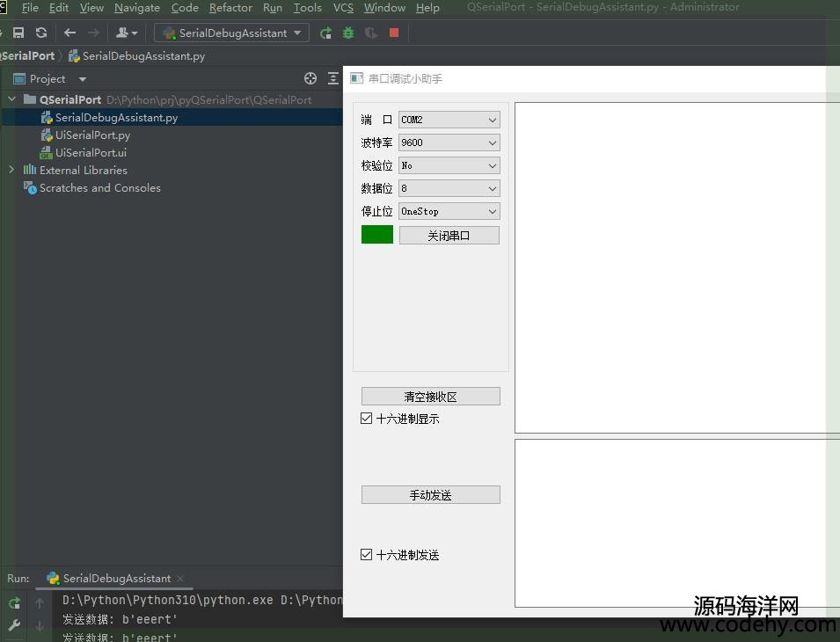Viewport: 840px width, 642px height.
Task: Start debugging with the green bug icon
Action: click(x=348, y=33)
